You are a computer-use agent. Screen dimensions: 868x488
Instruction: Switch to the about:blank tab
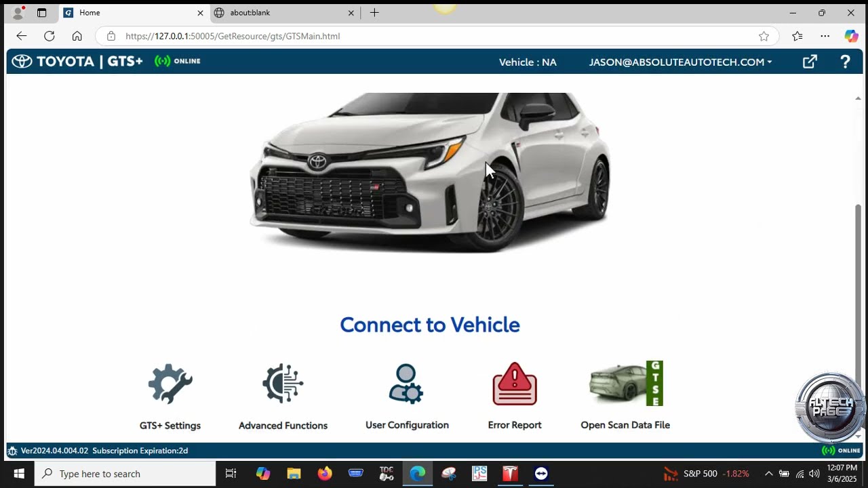pos(285,13)
